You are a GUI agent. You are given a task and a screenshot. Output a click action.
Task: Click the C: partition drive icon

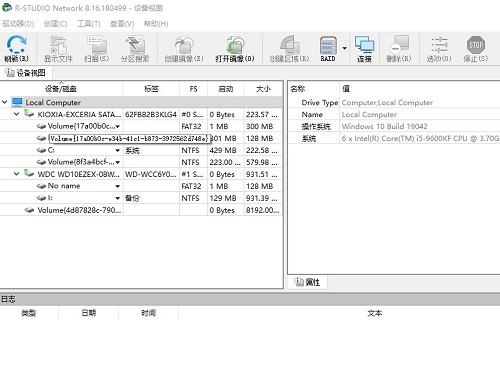(41, 150)
